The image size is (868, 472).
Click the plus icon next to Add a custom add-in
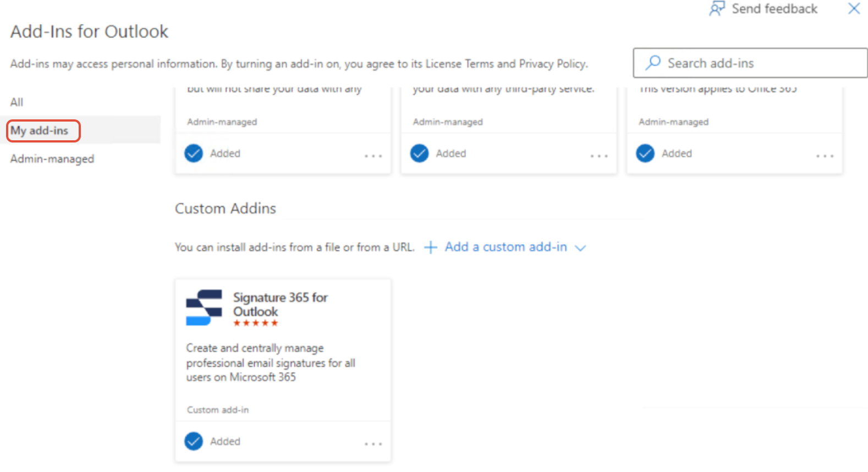point(431,247)
